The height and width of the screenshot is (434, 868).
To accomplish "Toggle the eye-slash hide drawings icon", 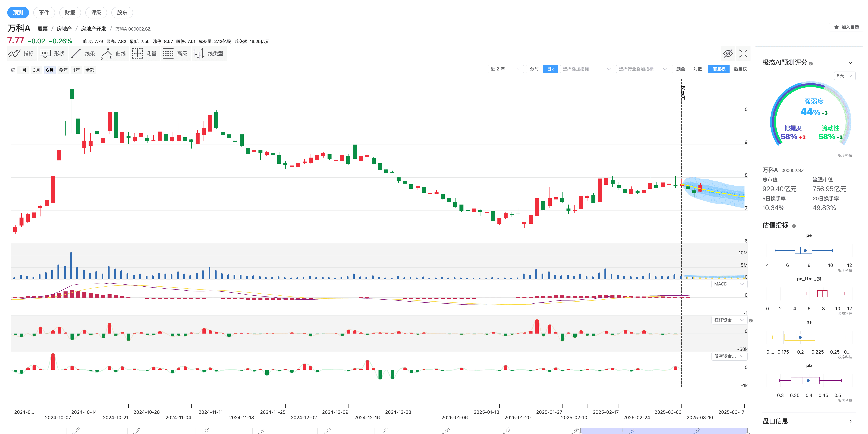I will click(x=728, y=53).
